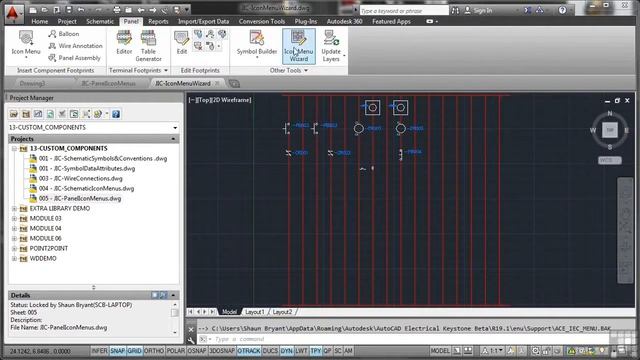Screen dimensions: 640x360
Task: Insert a Balloon component
Action: (x=64, y=34)
